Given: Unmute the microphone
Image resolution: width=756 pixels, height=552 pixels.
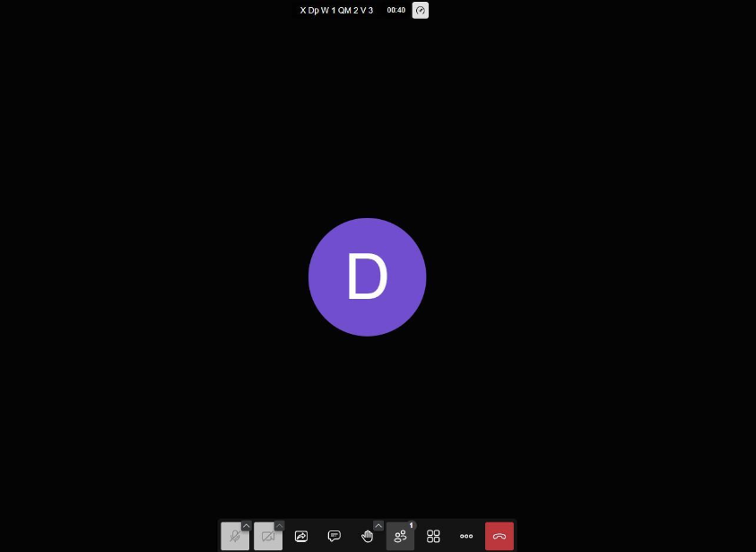Looking at the screenshot, I should [x=235, y=536].
